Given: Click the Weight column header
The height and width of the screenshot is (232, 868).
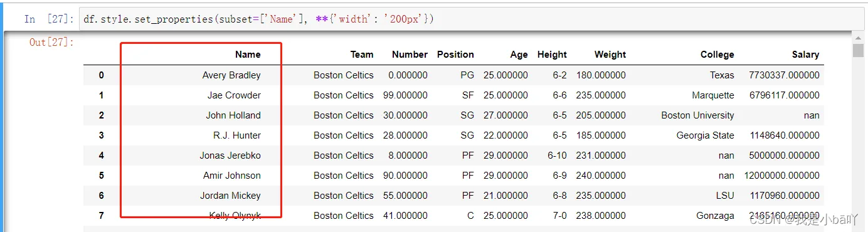Looking at the screenshot, I should (x=610, y=55).
